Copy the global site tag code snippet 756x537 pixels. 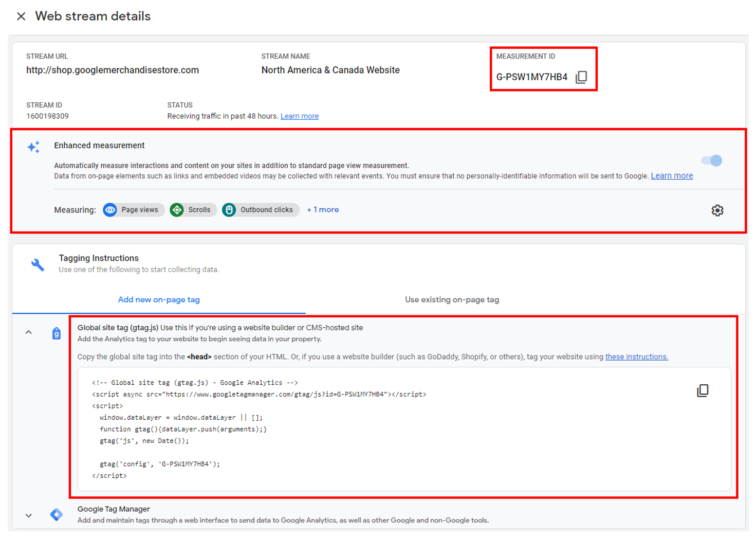[703, 391]
